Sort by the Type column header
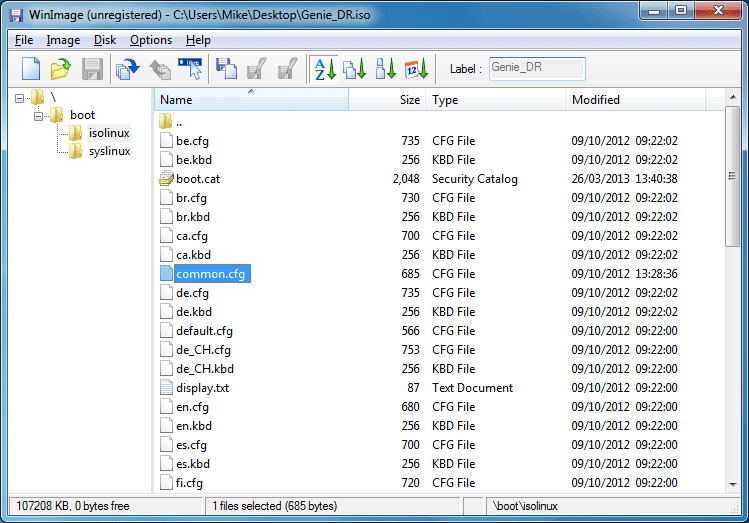 (x=495, y=99)
